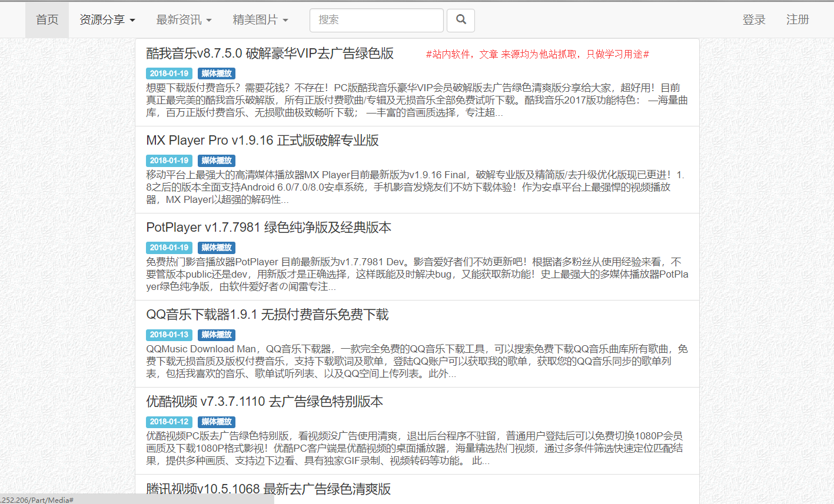This screenshot has width=834, height=504.
Task: Click the red notice #站内软件，文章 来源均为他站抓取#
Action: (x=537, y=54)
